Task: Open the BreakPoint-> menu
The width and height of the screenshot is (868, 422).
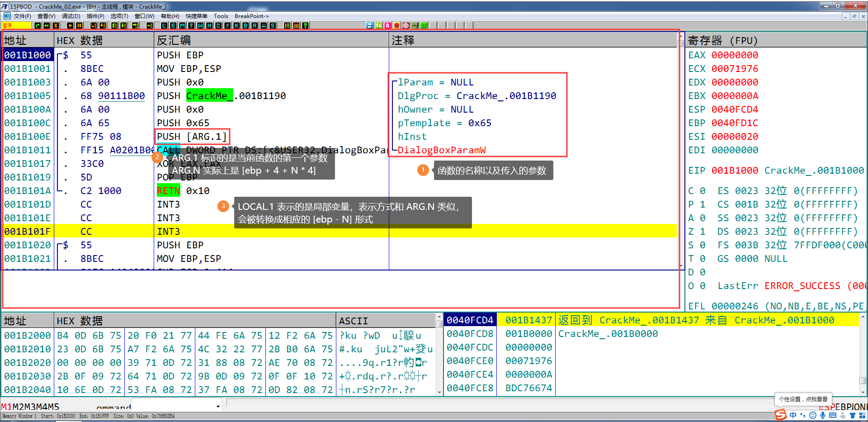Action: (252, 16)
